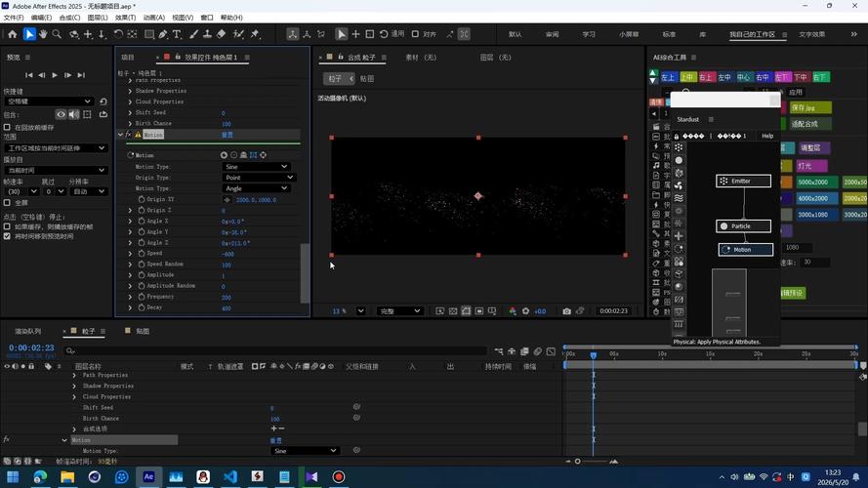Click the Stardust fan-shaped icon in sidebar
Image resolution: width=868 pixels, height=488 pixels.
(x=679, y=185)
